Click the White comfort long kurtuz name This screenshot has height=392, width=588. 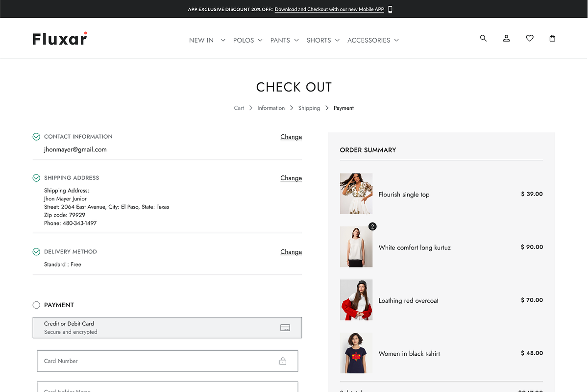pos(415,247)
